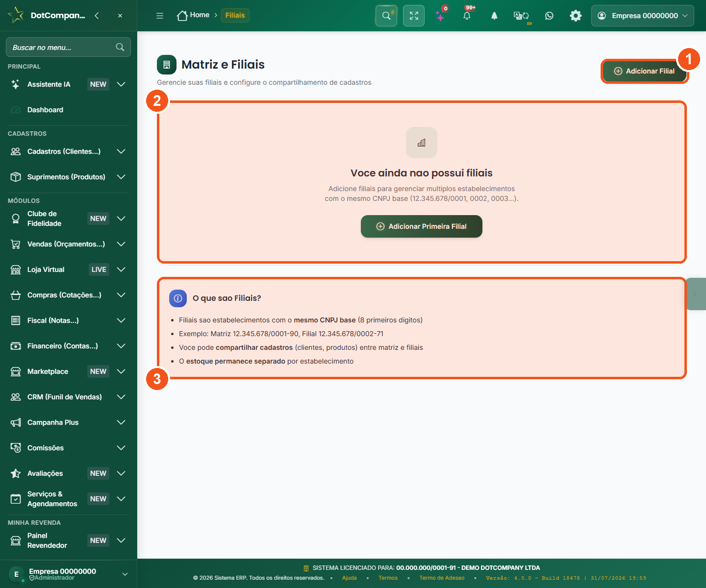Open the Dashboard menu item

(45, 110)
